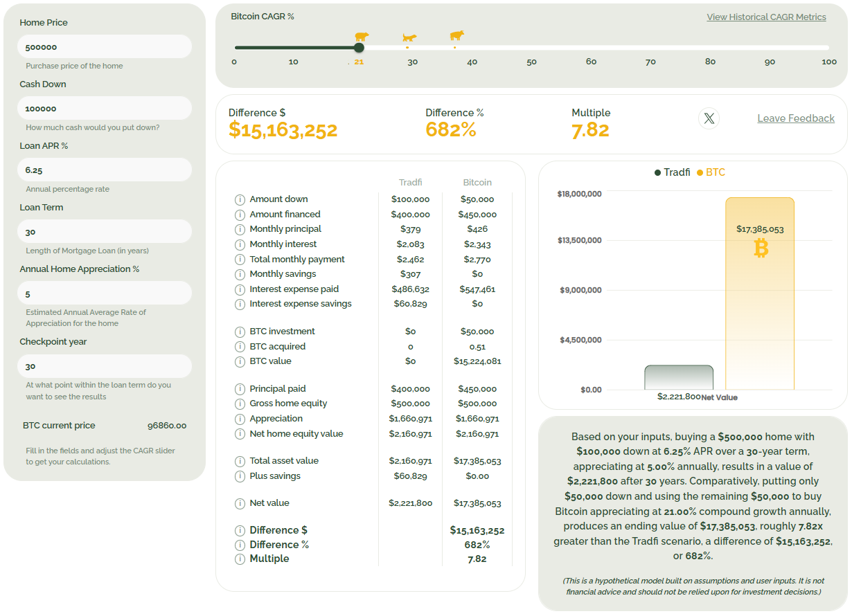Screen dimensions: 852x616
Task: Open info icon for BTC value
Action: click(x=240, y=361)
